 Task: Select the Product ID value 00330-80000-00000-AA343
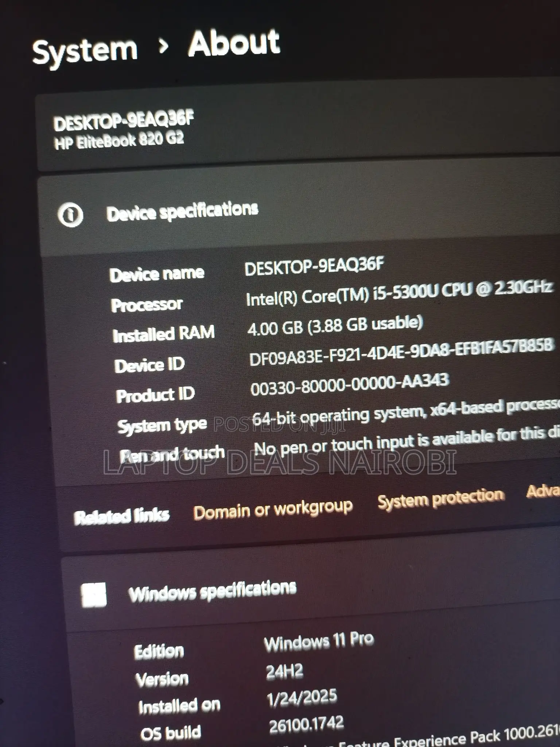(350, 384)
